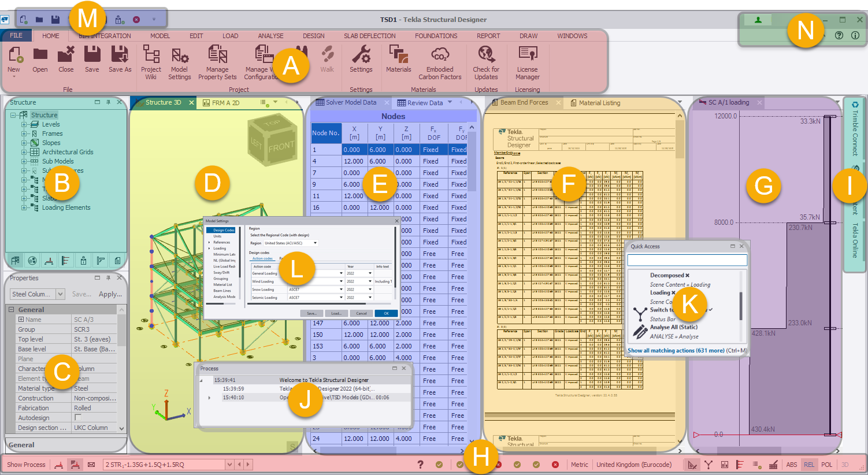Viewport: 868px width, 475px height.
Task: Click the Y-shaped node icon in the status bar
Action: pyautogui.click(x=708, y=465)
